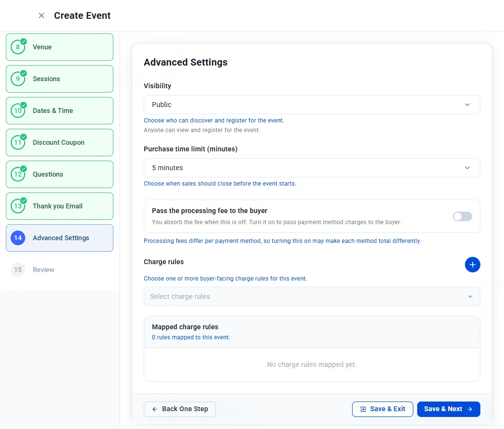Click the Advanced Settings heading
The width and height of the screenshot is (504, 429).
186,62
